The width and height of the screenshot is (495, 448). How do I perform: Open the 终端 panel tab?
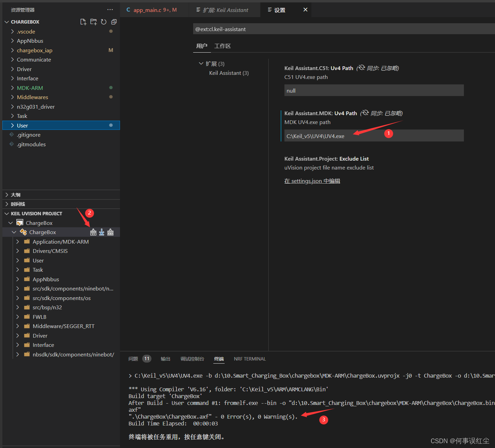point(219,359)
